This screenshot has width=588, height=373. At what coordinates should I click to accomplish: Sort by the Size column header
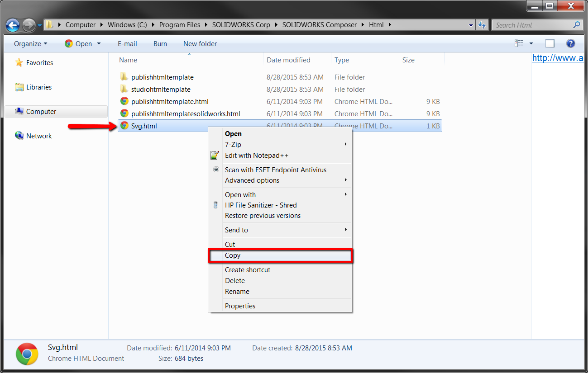(x=408, y=60)
